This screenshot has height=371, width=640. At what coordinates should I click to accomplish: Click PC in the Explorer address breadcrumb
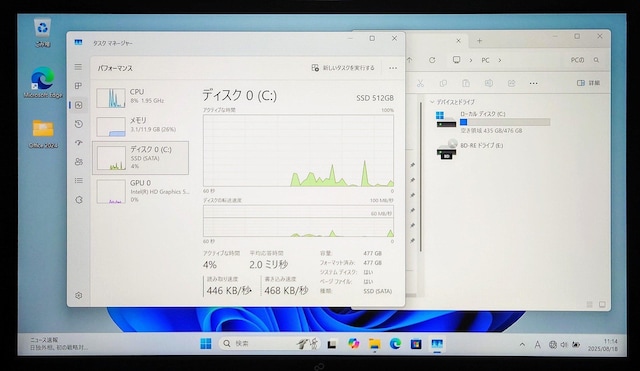tap(485, 60)
